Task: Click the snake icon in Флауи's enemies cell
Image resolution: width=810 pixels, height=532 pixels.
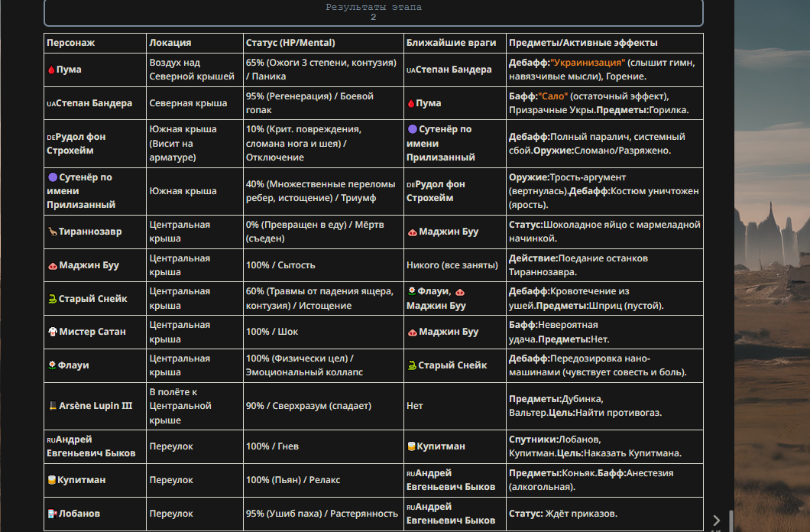Action: point(412,365)
